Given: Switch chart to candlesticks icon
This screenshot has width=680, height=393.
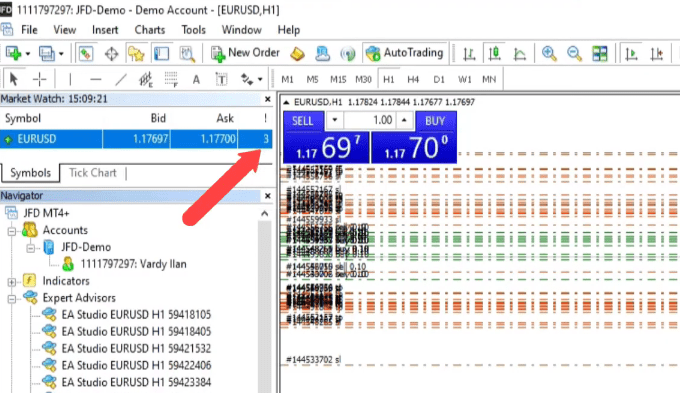Looking at the screenshot, I should 494,54.
